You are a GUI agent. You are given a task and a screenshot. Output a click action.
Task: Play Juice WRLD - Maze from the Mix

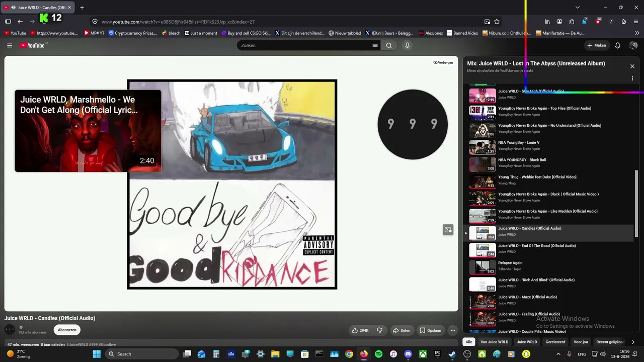(548, 302)
